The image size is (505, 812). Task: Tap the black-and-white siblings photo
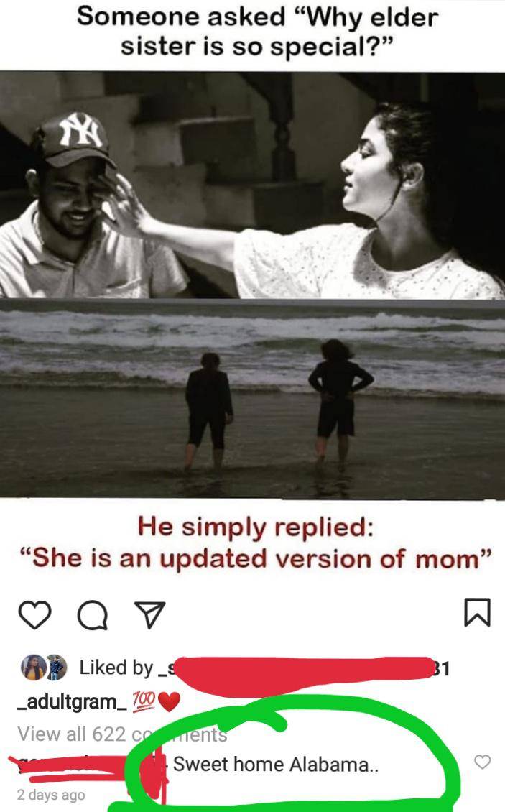252,185
